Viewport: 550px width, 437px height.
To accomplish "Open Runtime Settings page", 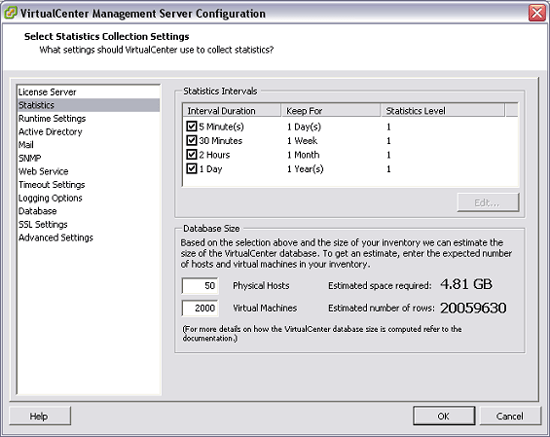I will [x=88, y=118].
